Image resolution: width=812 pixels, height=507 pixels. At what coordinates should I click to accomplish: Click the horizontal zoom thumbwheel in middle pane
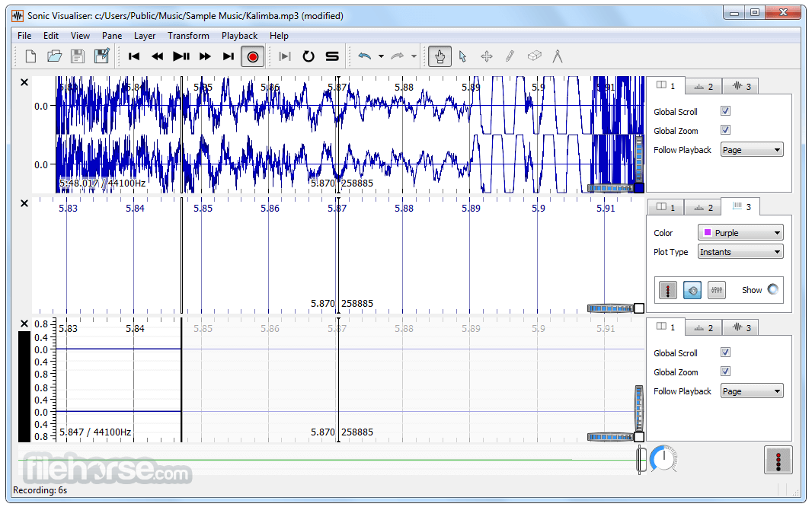pyautogui.click(x=610, y=308)
